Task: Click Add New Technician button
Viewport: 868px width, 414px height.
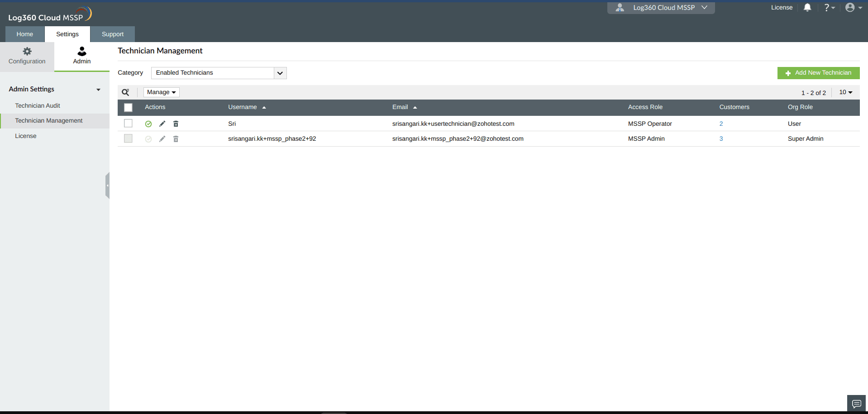Action: [x=819, y=73]
